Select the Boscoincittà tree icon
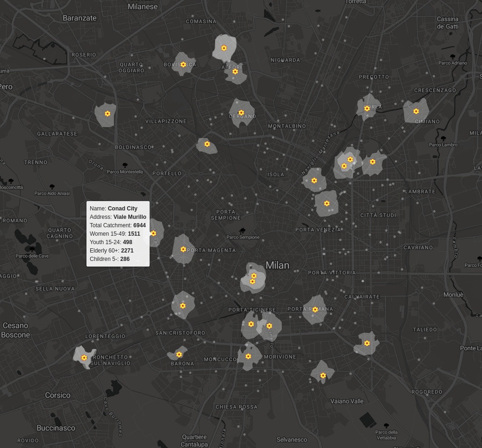 point(11,181)
